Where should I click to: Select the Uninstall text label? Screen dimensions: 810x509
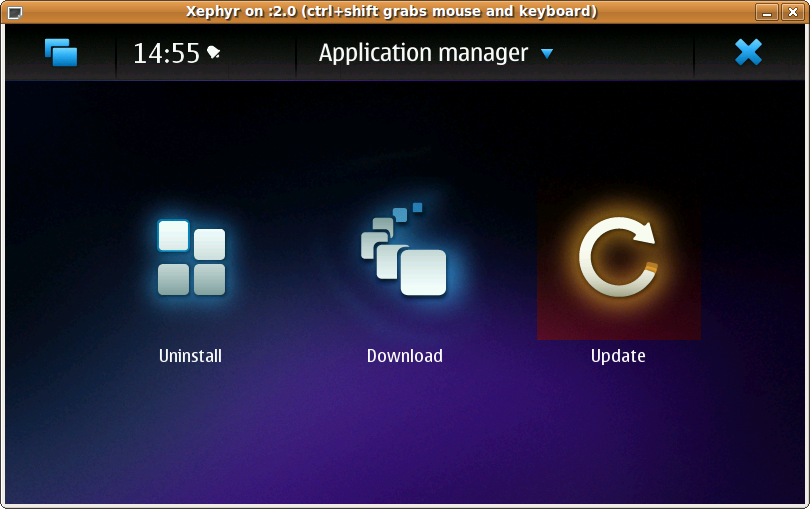(190, 356)
